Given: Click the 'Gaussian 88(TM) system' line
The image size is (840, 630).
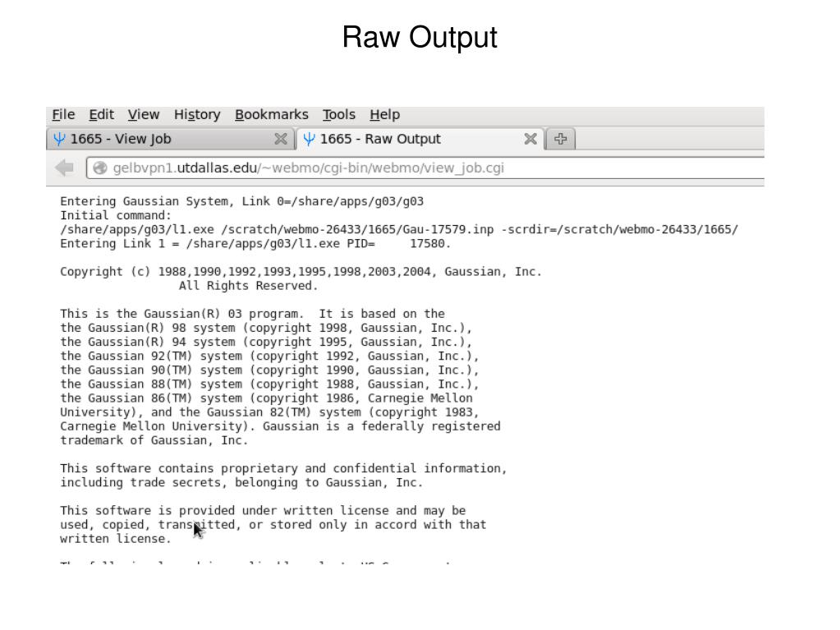Looking at the screenshot, I should [x=269, y=384].
